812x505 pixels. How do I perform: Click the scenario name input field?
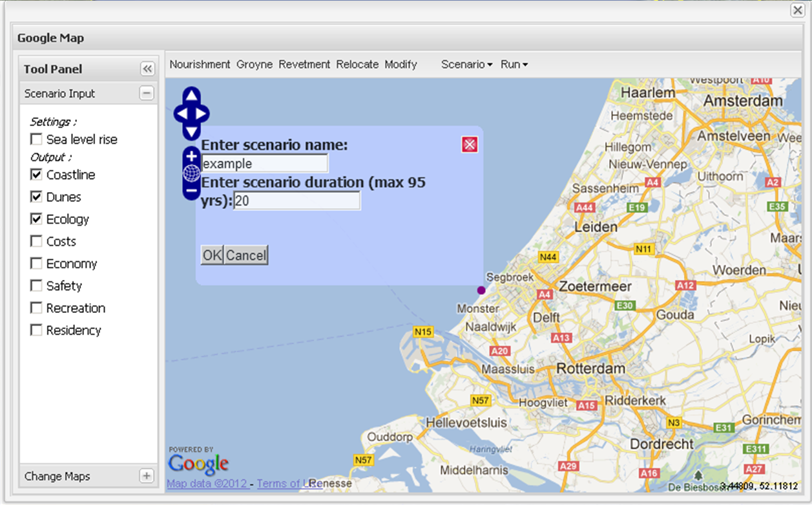[x=265, y=164]
